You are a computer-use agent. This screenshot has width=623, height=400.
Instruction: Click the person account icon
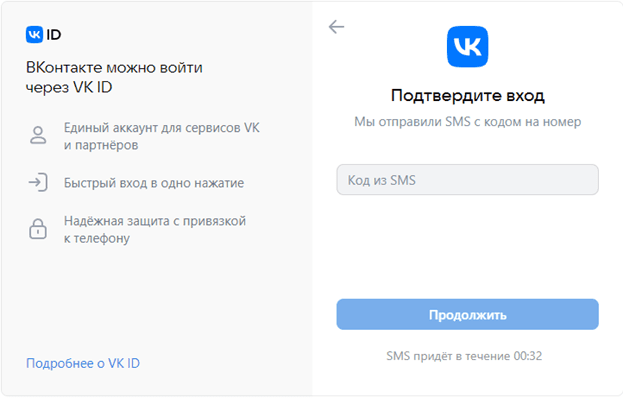[38, 137]
